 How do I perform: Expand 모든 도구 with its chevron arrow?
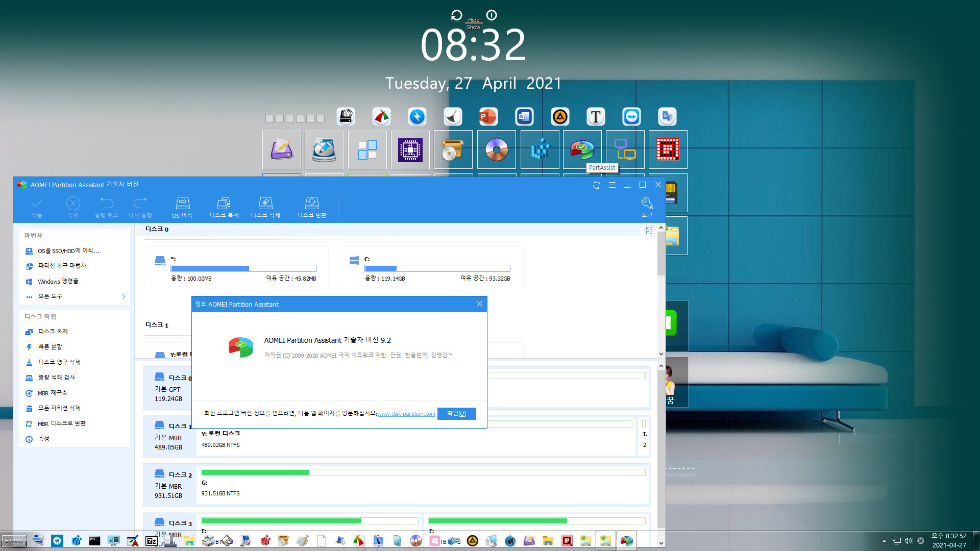tap(124, 296)
